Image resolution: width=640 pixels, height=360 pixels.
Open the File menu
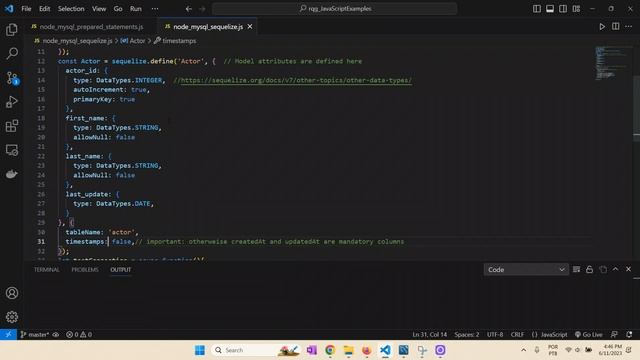tap(26, 9)
